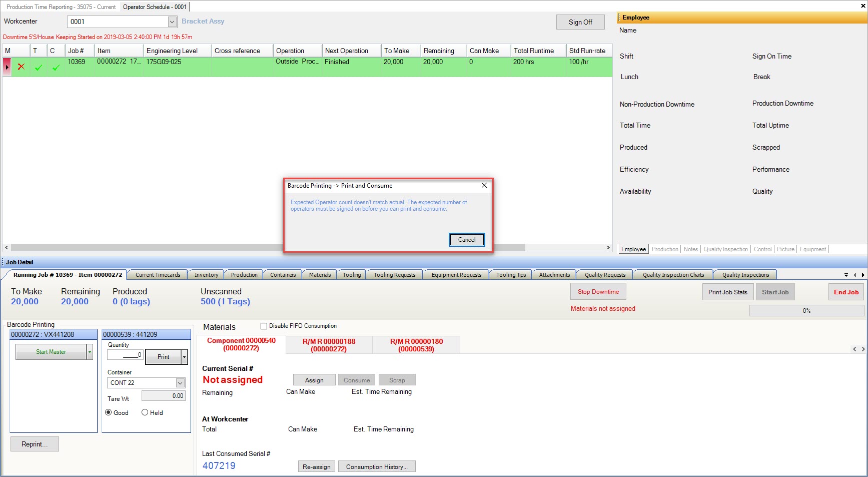This screenshot has height=477, width=868.
Task: Click Cancel in the Print and Consume dialog
Action: [467, 240]
